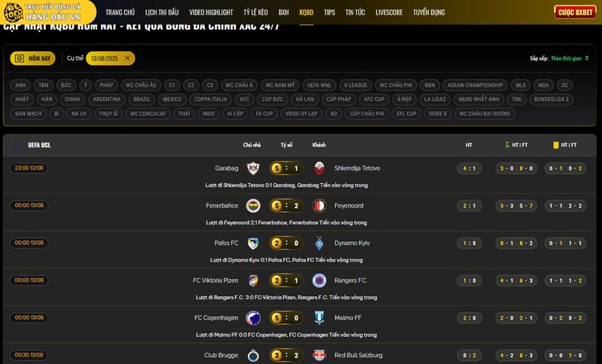Viewport: 602px width, 364px height.
Task: Open the 13/08/2025 date picker
Action: click(x=105, y=58)
